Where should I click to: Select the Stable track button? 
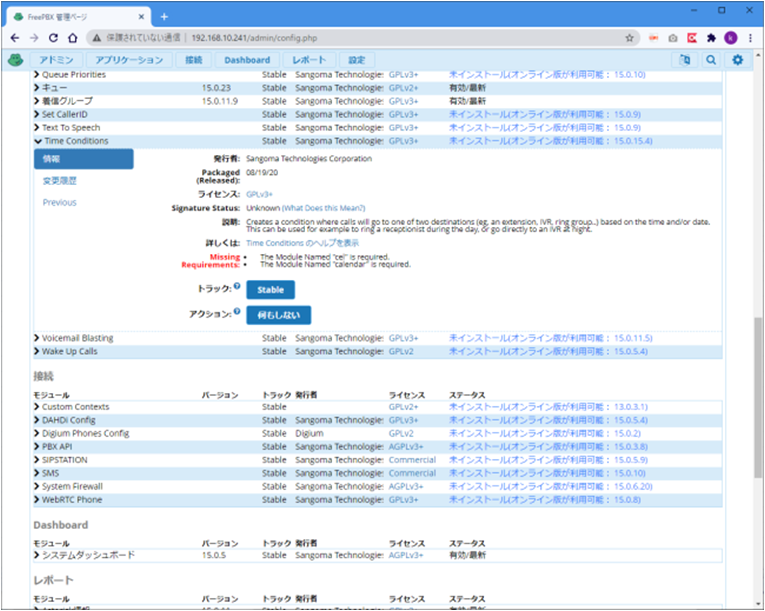point(270,290)
